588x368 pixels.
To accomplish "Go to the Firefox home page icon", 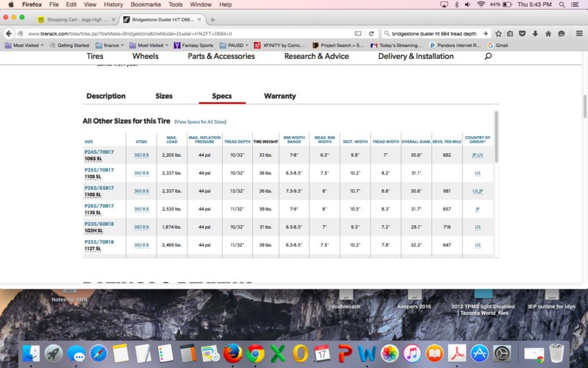I will tap(548, 33).
